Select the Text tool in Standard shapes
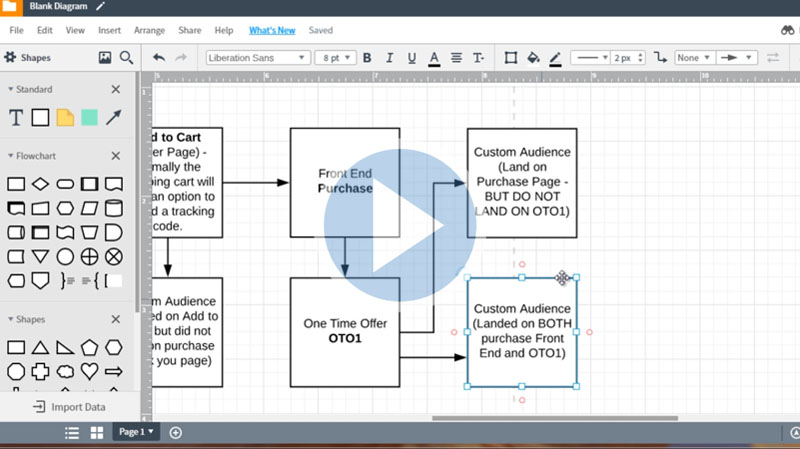 (16, 118)
